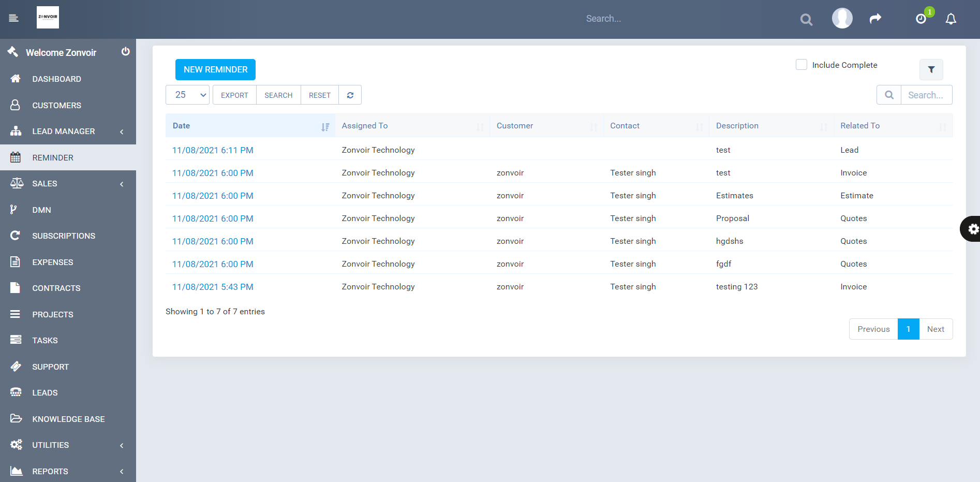Refresh the reminders list
Viewport: 980px width, 482px height.
click(x=350, y=95)
